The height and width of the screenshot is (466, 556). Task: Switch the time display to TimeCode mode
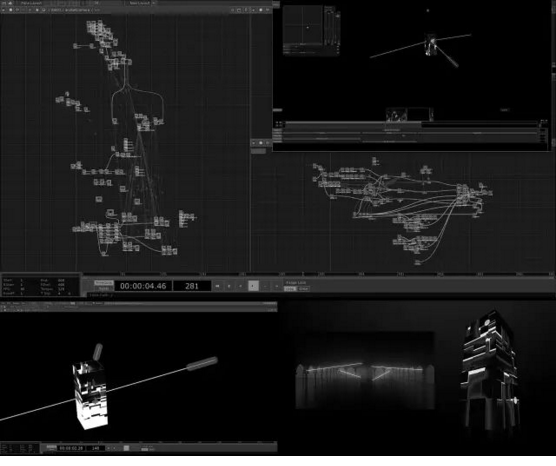(x=104, y=283)
